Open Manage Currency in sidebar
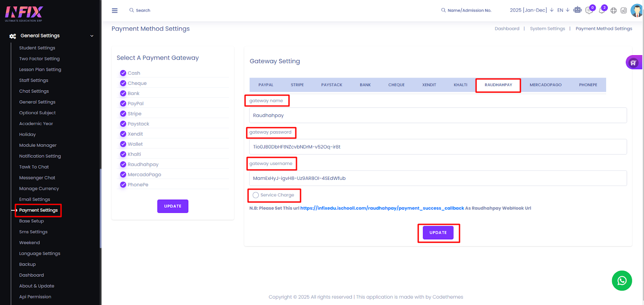Viewport: 644px width, 305px height. coord(39,188)
